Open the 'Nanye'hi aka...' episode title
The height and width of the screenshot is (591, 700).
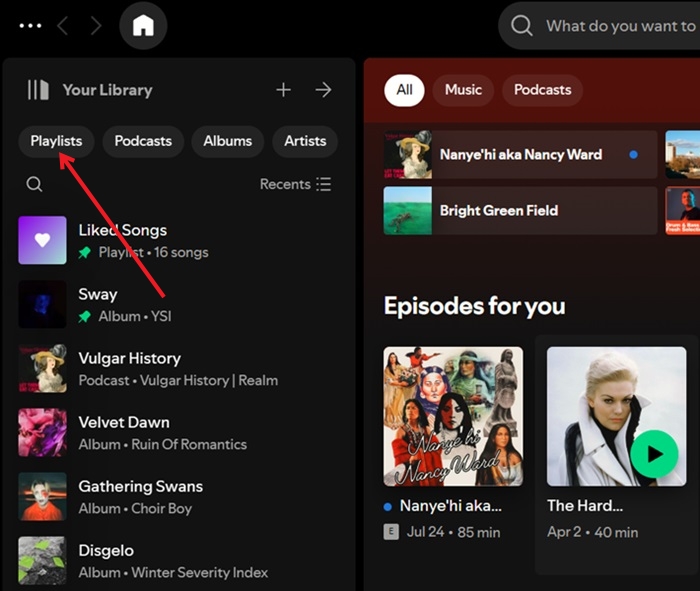[x=451, y=506]
